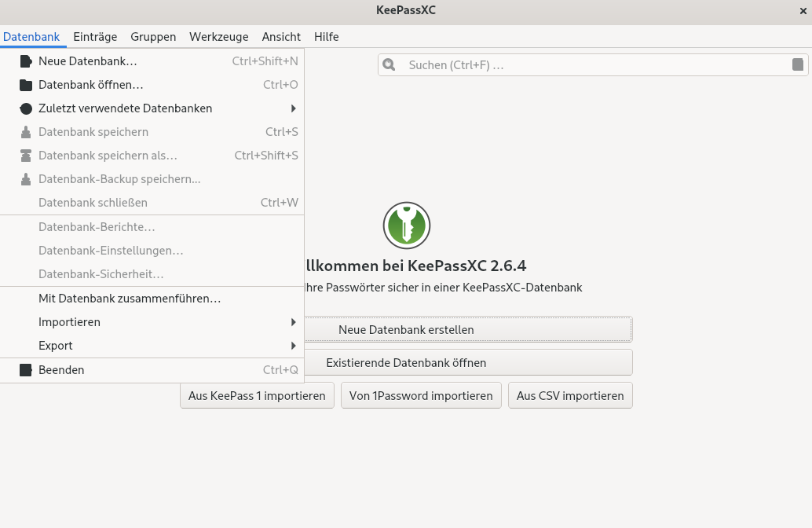
Task: Click the magnifier icon in search field
Action: 390,65
